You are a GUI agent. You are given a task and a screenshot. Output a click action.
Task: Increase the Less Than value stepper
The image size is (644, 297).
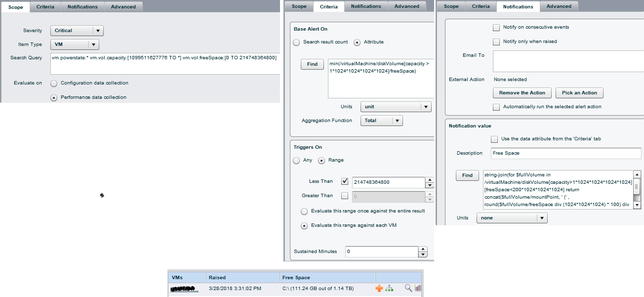coord(430,180)
